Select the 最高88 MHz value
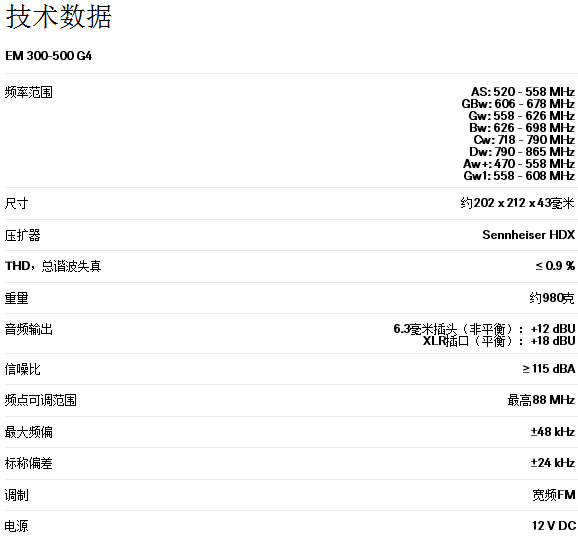Image resolution: width=578 pixels, height=537 pixels. (541, 400)
